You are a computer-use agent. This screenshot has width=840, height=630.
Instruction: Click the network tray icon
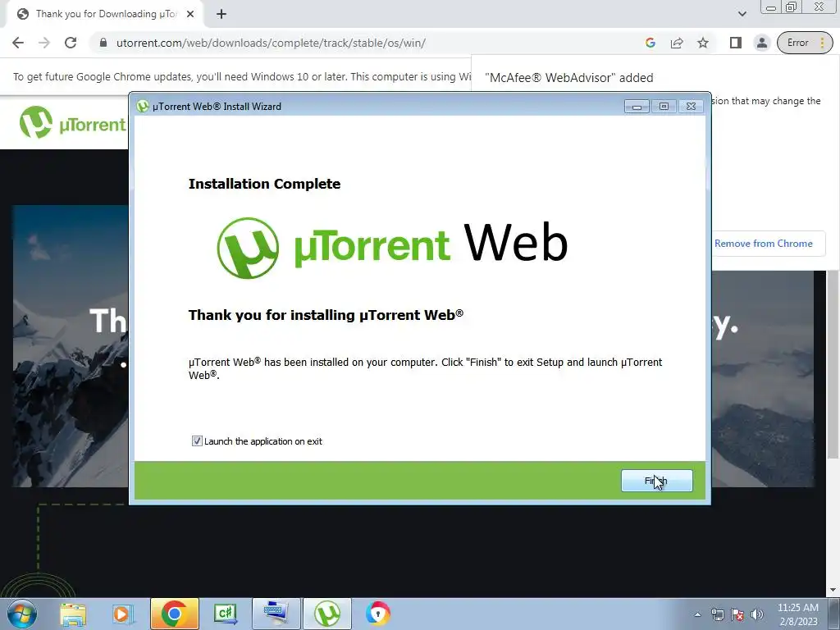pos(717,614)
